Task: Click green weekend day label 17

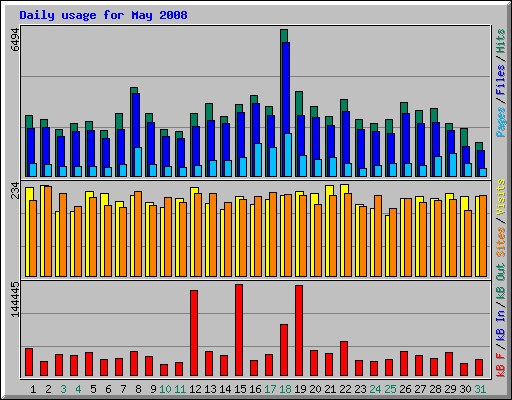Action: pos(270,389)
